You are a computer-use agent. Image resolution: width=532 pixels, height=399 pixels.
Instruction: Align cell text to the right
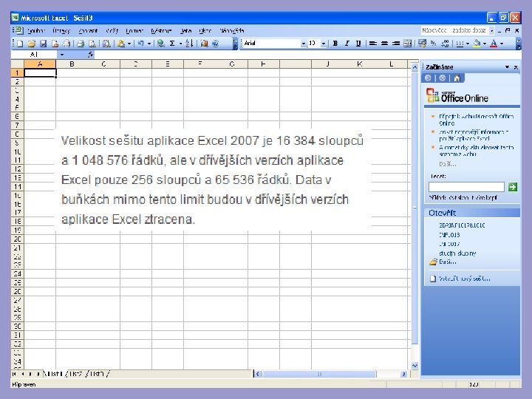pos(396,44)
